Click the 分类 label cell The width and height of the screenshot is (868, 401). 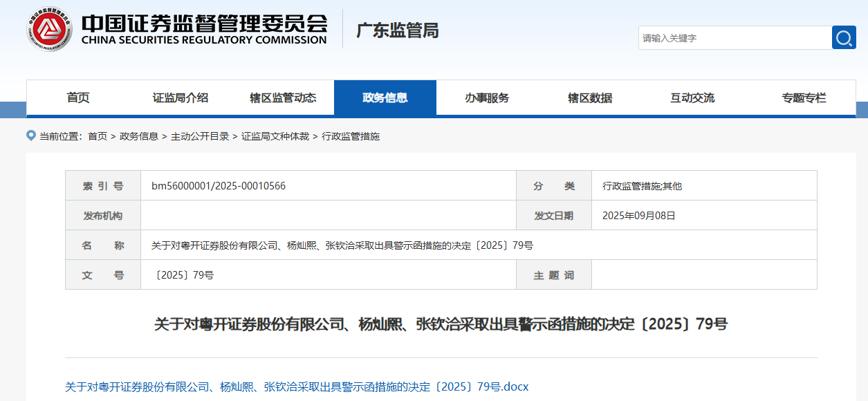(554, 186)
